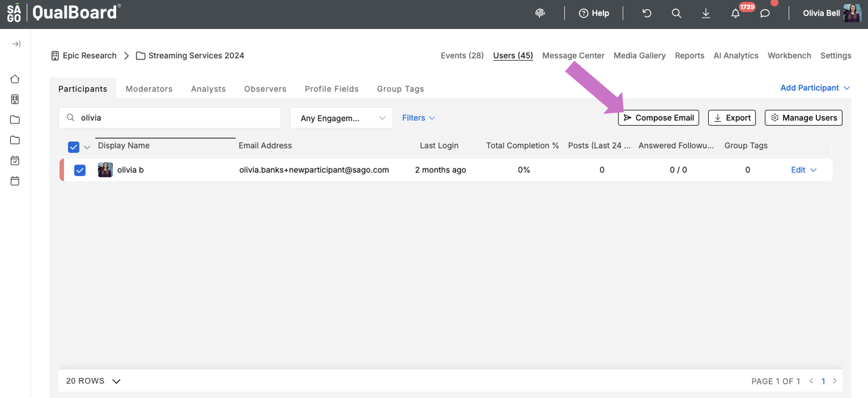This screenshot has width=868, height=398.
Task: Switch to the Moderators tab
Action: (x=149, y=89)
